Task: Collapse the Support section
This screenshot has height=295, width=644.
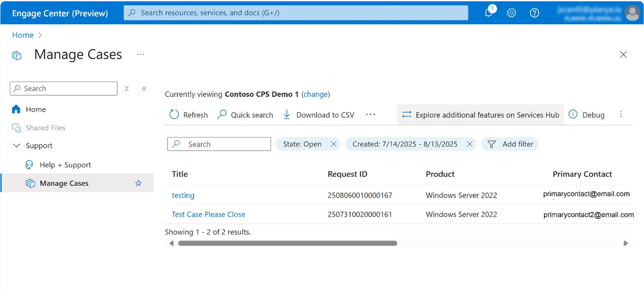Action: (17, 145)
